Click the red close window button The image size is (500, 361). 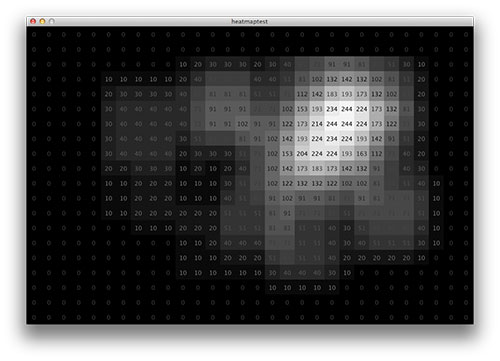(33, 21)
